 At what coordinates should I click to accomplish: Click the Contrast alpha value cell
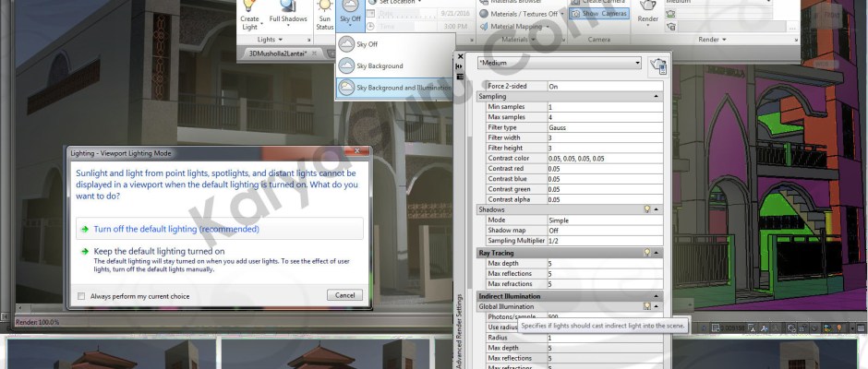pos(605,199)
